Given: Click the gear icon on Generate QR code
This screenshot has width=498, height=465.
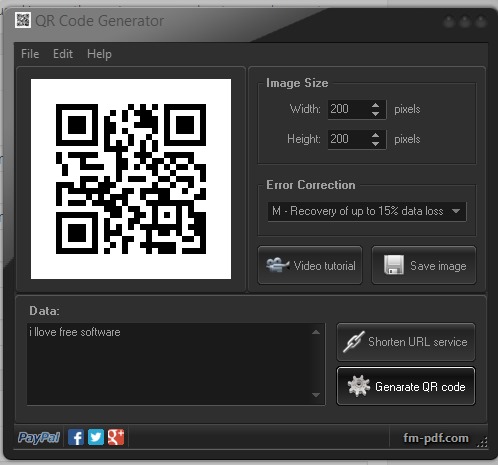Looking at the screenshot, I should point(359,386).
